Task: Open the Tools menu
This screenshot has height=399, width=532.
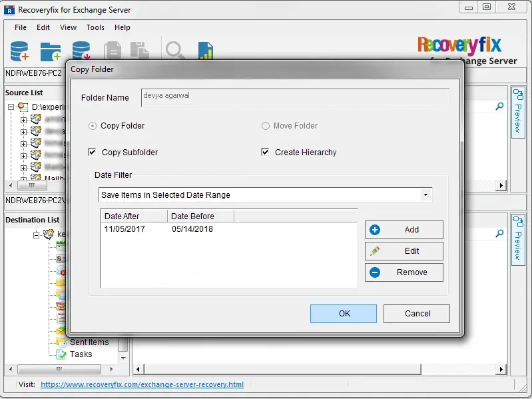Action: click(x=95, y=27)
